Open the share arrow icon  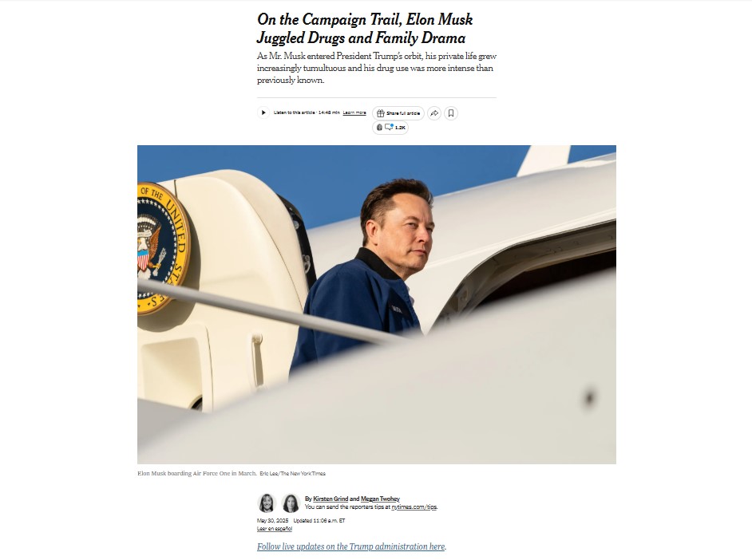pos(434,113)
